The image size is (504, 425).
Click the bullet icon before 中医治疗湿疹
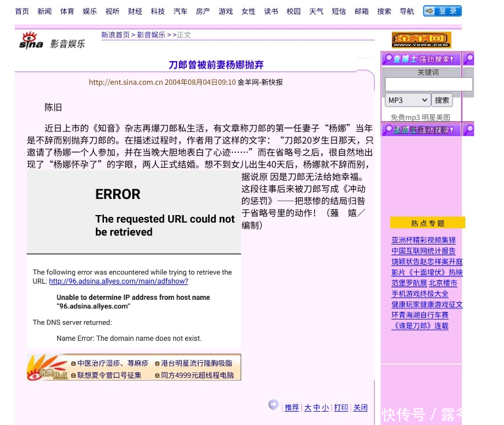(73, 364)
